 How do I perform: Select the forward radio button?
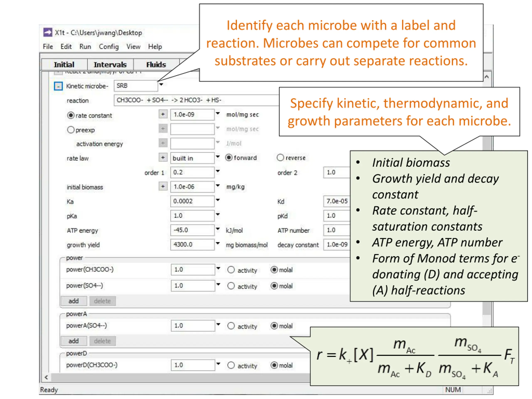(229, 158)
